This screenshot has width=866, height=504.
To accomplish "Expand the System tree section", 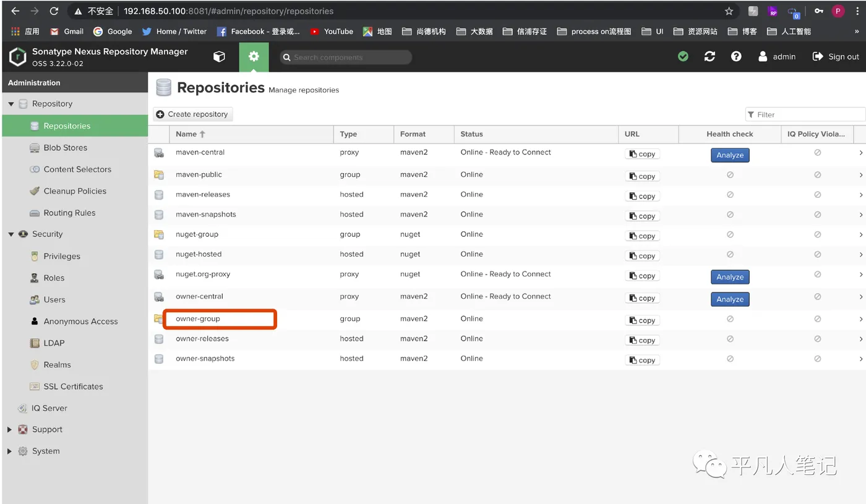I will coord(9,451).
